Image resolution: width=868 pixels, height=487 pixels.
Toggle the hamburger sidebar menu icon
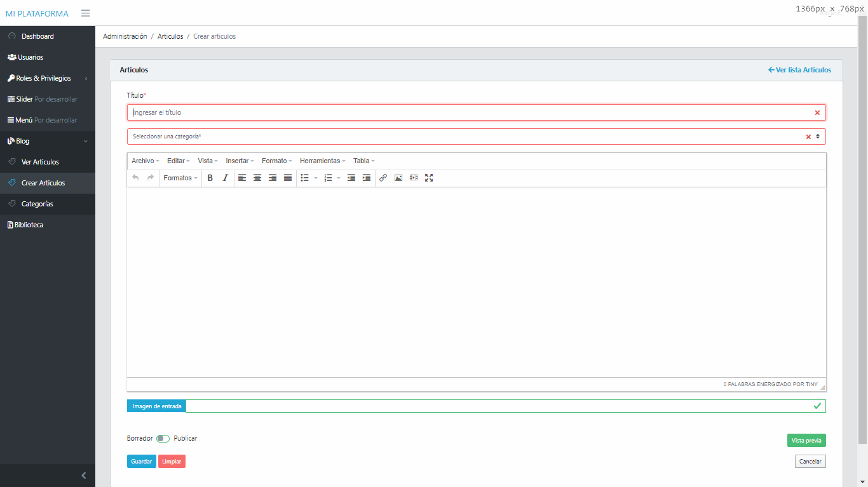(86, 13)
